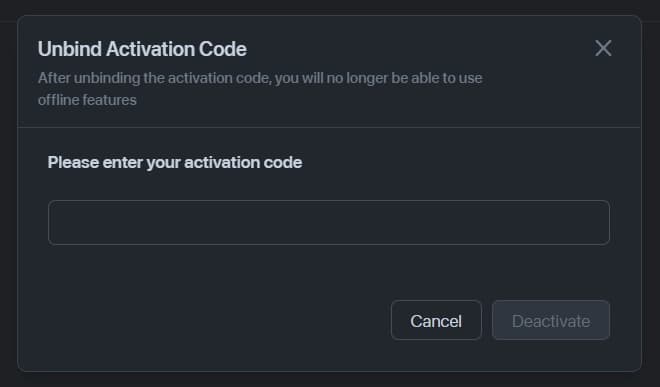This screenshot has height=387, width=660.
Task: Click the greyed-out Deactivate button
Action: [x=551, y=320]
